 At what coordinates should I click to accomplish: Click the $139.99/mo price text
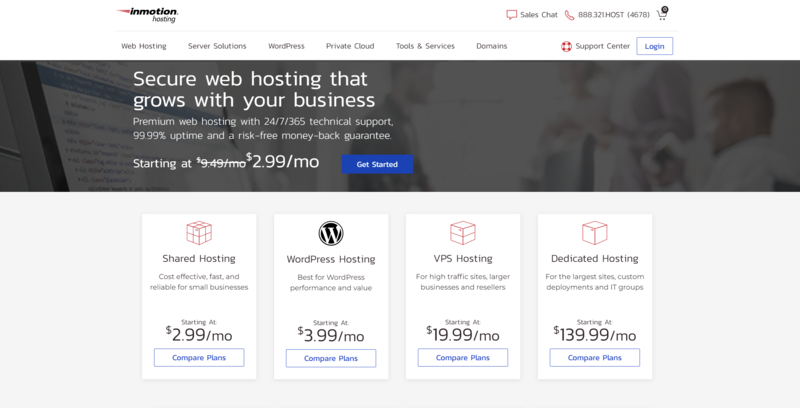coord(595,335)
